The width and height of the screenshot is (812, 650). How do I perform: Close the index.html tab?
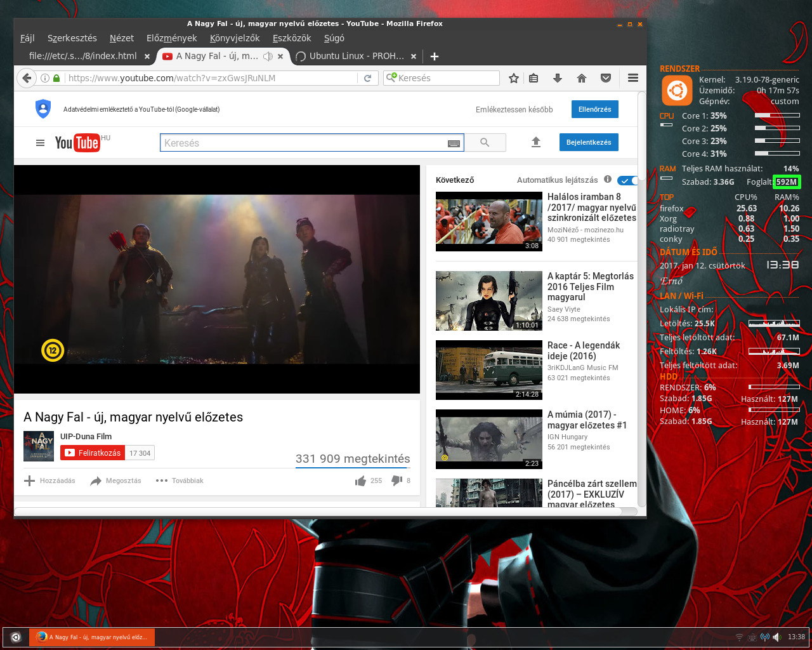147,56
